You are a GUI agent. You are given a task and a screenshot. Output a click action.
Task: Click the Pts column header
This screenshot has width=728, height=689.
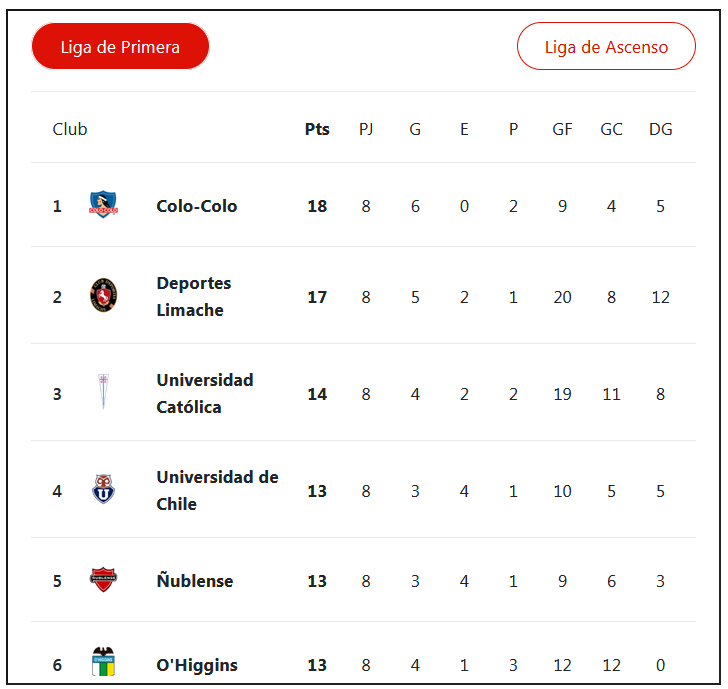(x=317, y=129)
